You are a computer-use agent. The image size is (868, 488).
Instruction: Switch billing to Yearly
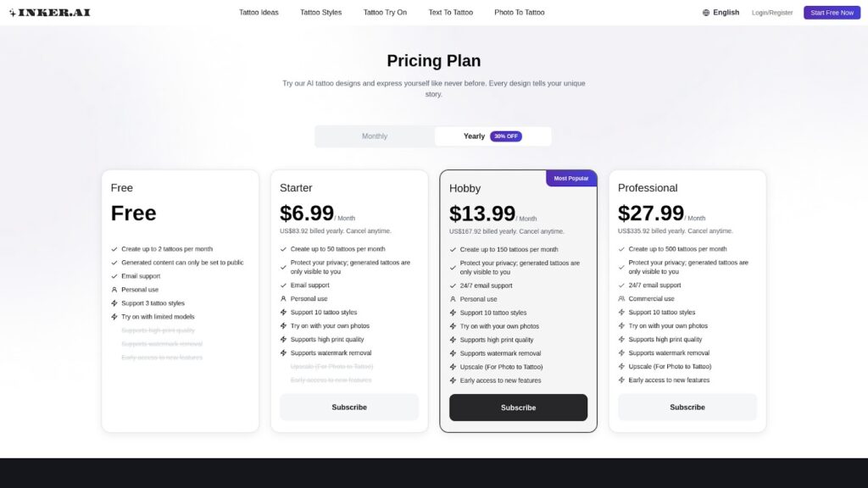click(474, 136)
